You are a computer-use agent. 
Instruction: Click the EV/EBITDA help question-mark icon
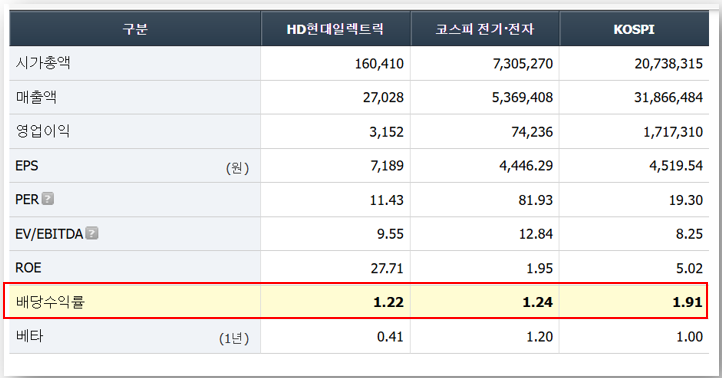pos(92,233)
